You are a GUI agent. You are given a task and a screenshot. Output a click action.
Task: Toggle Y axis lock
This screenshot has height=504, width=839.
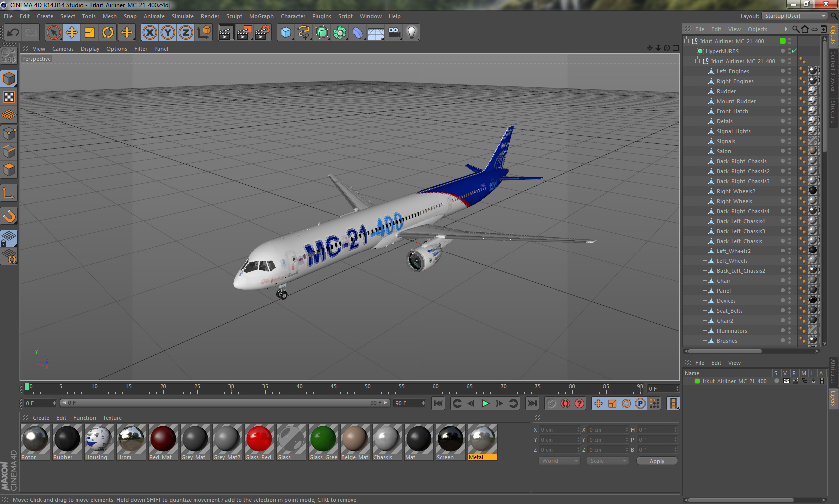pyautogui.click(x=168, y=33)
